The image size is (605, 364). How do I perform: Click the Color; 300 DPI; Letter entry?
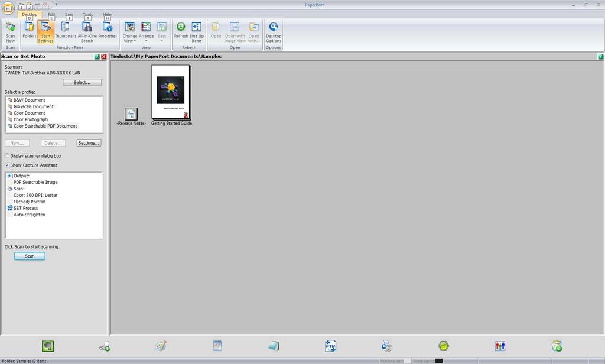pos(35,196)
